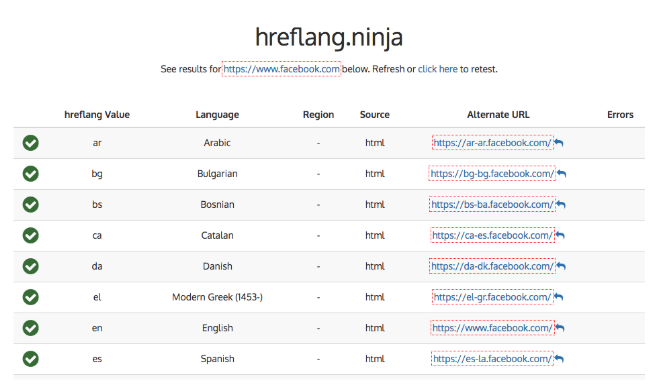Image resolution: width=653 pixels, height=386 pixels.
Task: Click the 'hreflang Value' column header
Action: pyautogui.click(x=97, y=115)
